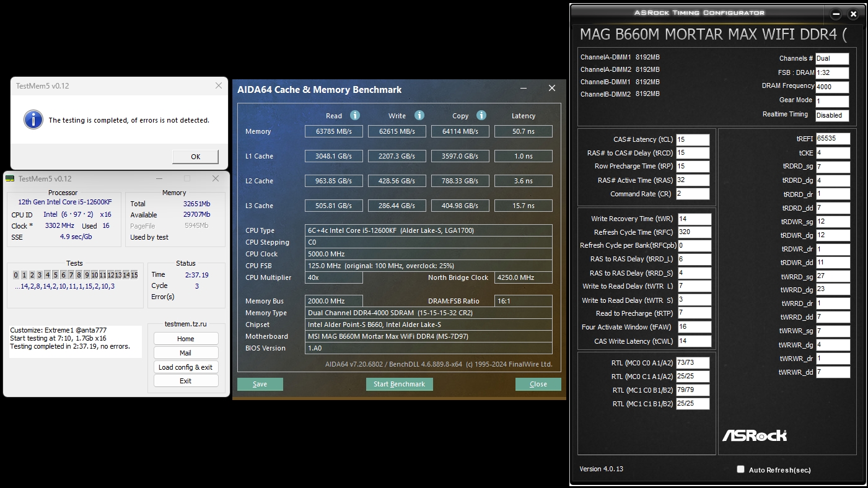Focus the Refresh Cycle Time (tRFC) field
868x488 pixels.
tap(695, 232)
